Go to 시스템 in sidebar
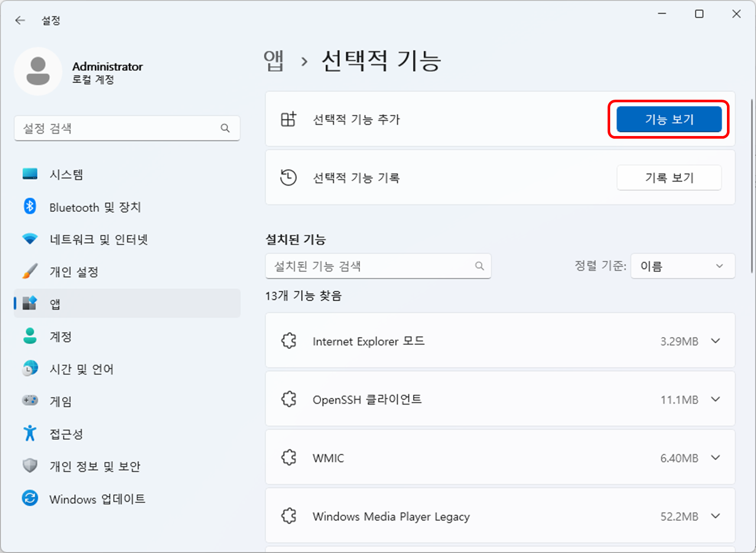Viewport: 756px width, 553px height. 127,174
